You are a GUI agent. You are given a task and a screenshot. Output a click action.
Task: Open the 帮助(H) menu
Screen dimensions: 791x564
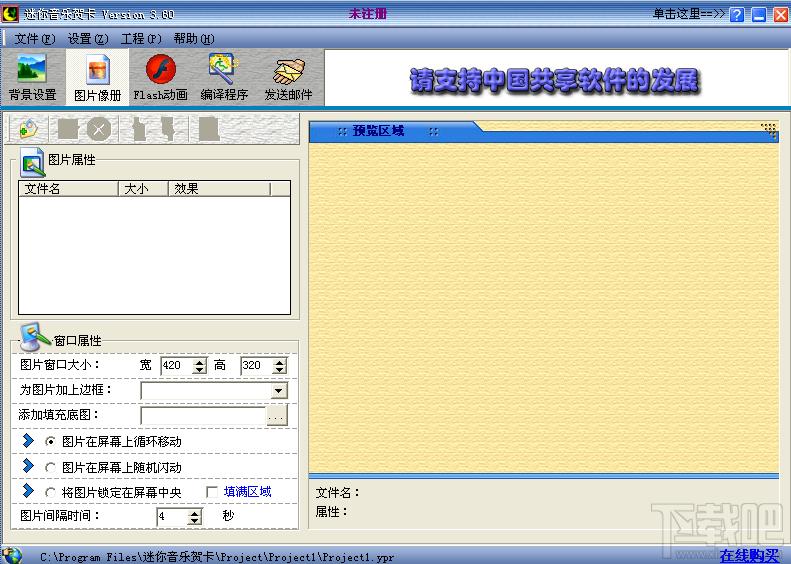194,38
